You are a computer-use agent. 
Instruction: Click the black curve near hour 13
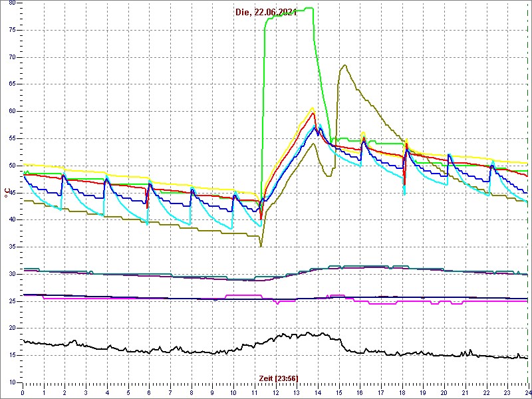click(x=297, y=336)
